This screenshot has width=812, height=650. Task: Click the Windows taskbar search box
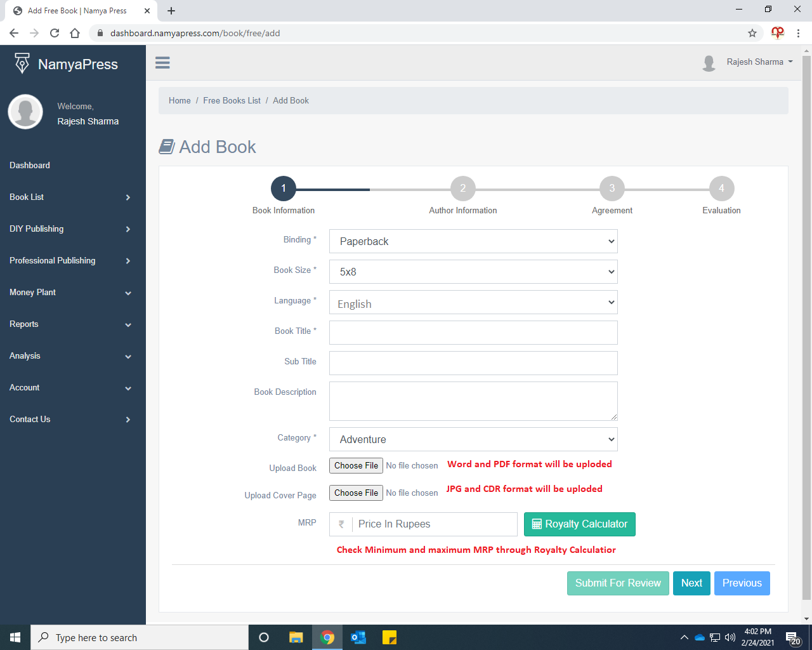pos(140,637)
